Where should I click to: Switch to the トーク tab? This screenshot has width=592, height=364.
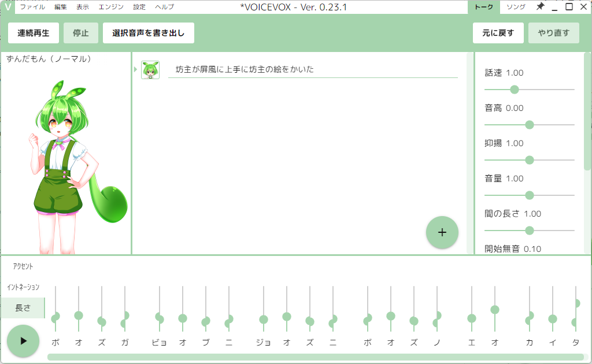tap(484, 7)
